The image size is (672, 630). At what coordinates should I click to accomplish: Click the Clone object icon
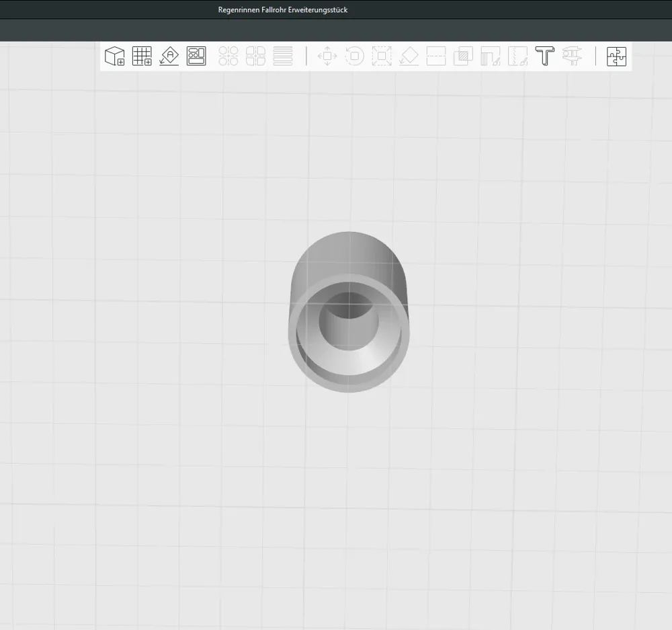click(463, 56)
